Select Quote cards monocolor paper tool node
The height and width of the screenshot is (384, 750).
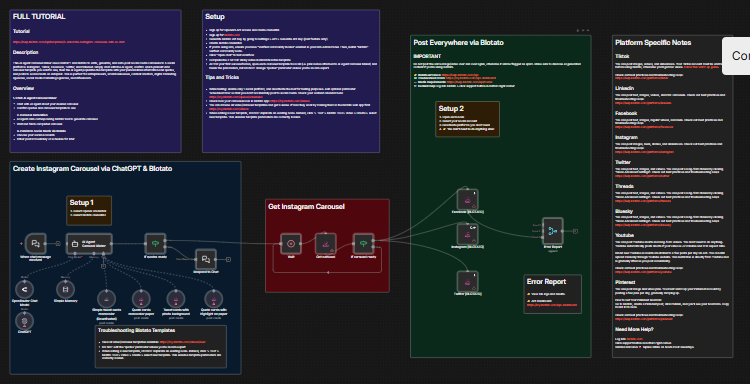[141, 298]
